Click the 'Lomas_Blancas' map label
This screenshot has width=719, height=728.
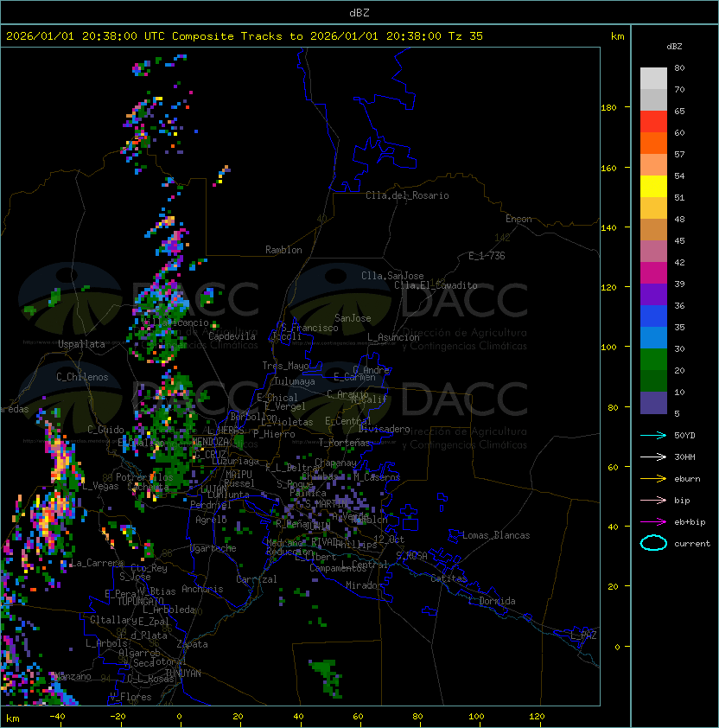click(496, 535)
